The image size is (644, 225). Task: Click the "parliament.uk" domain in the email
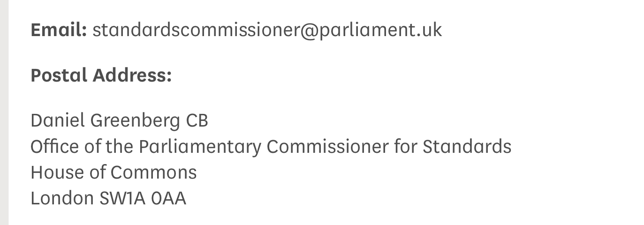click(380, 30)
